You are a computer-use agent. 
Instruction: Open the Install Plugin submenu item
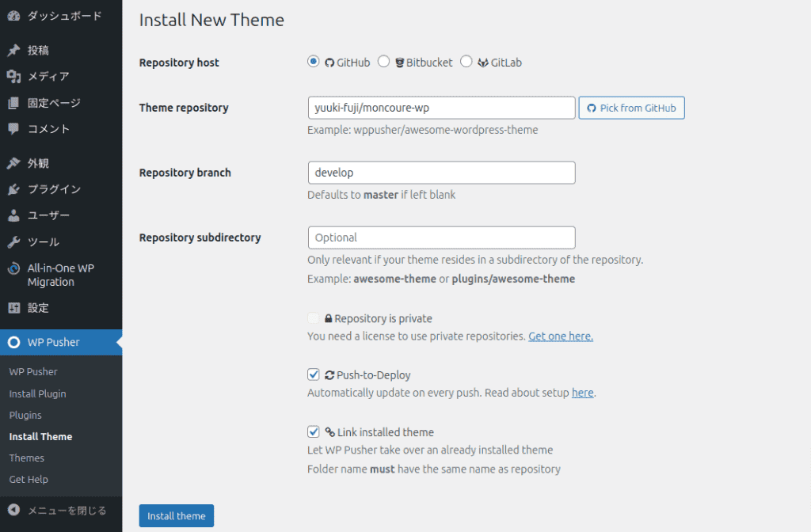[x=37, y=393]
